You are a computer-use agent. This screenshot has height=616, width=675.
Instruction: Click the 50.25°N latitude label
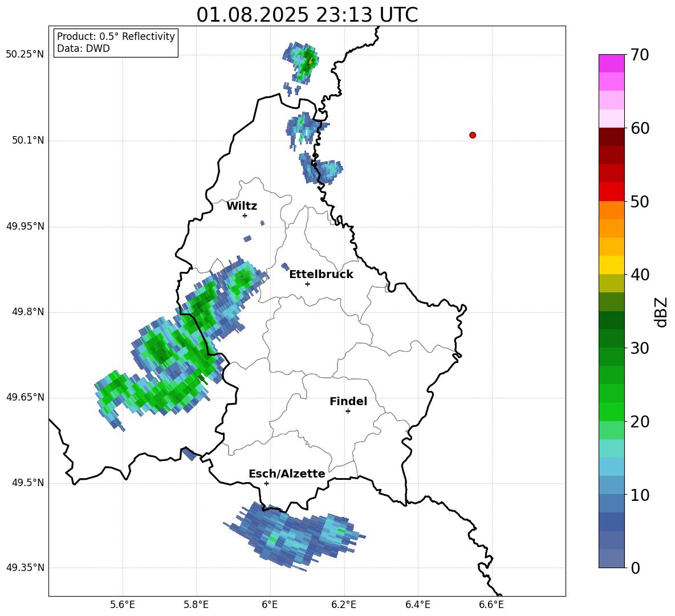point(25,55)
